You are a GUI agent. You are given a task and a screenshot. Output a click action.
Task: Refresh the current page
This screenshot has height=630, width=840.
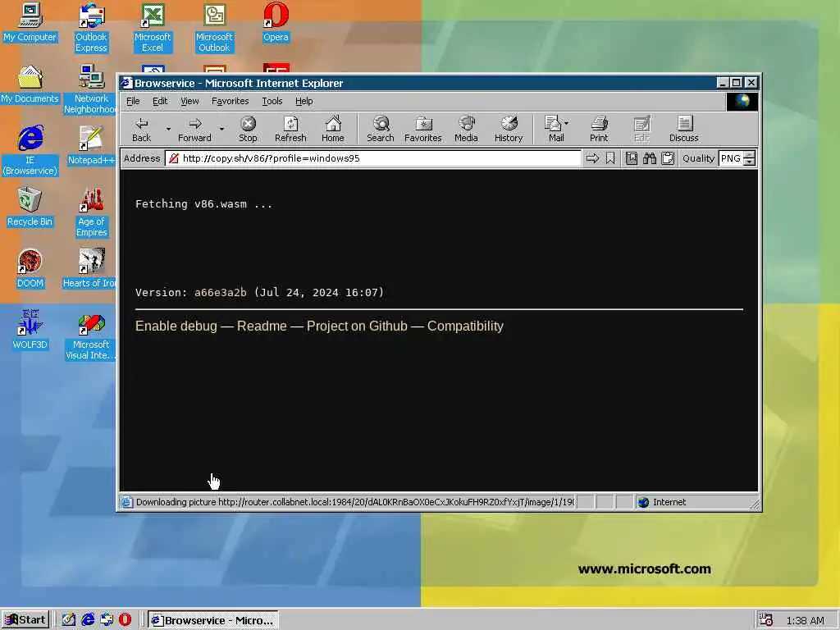point(290,129)
